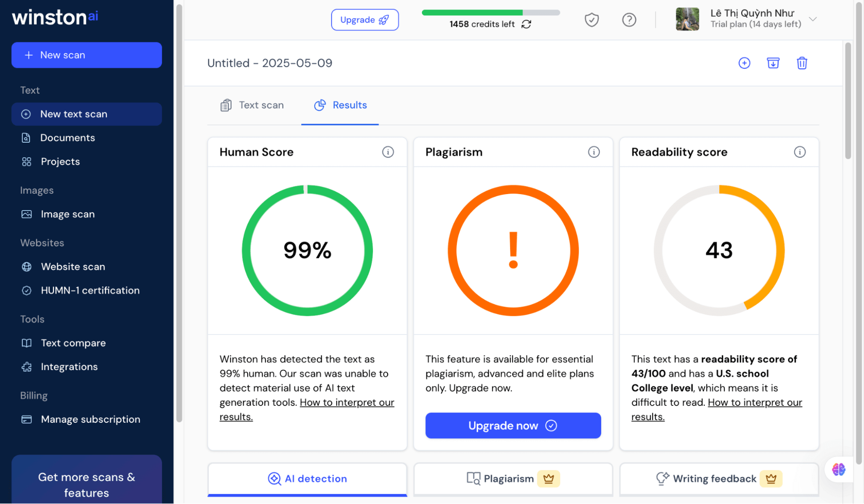Click the archive download icon

pos(773,63)
